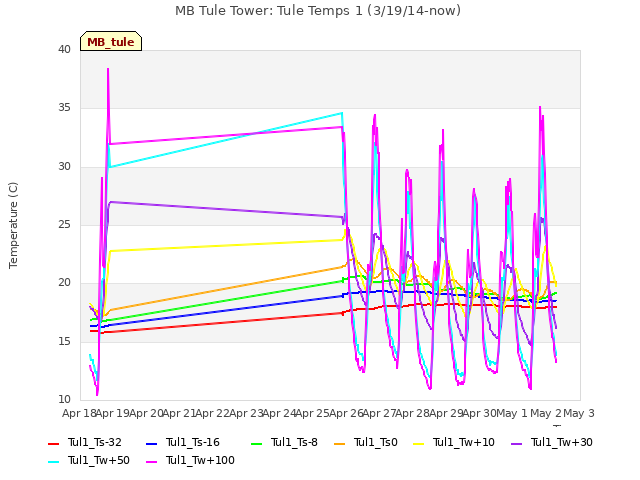The height and width of the screenshot is (480, 640).
Task: Click the Apr 27 x-axis date label
Action: point(379,413)
